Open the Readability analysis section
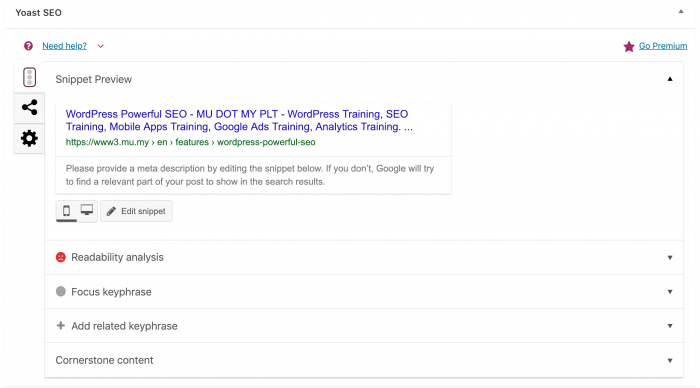The width and height of the screenshot is (700, 388). click(364, 258)
